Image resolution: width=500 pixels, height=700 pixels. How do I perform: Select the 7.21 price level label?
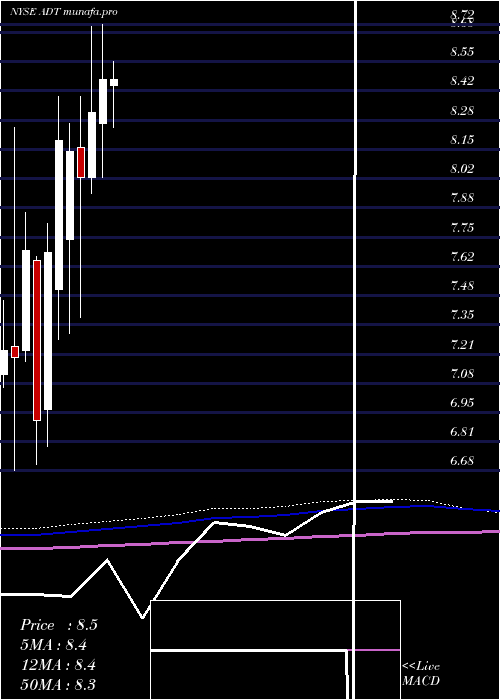pos(462,345)
